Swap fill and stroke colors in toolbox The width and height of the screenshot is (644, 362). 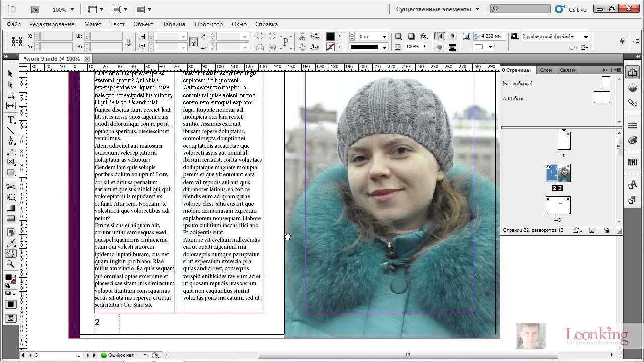click(x=15, y=276)
